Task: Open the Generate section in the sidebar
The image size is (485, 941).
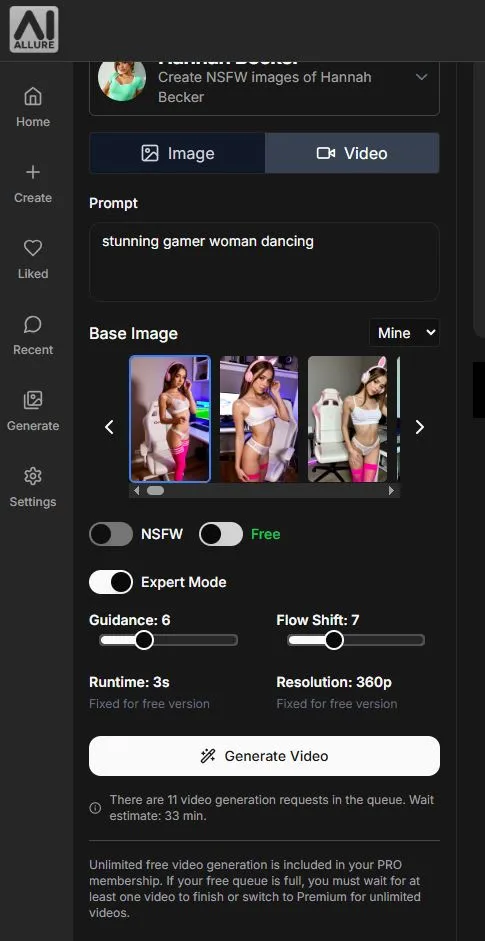Action: [x=33, y=411]
